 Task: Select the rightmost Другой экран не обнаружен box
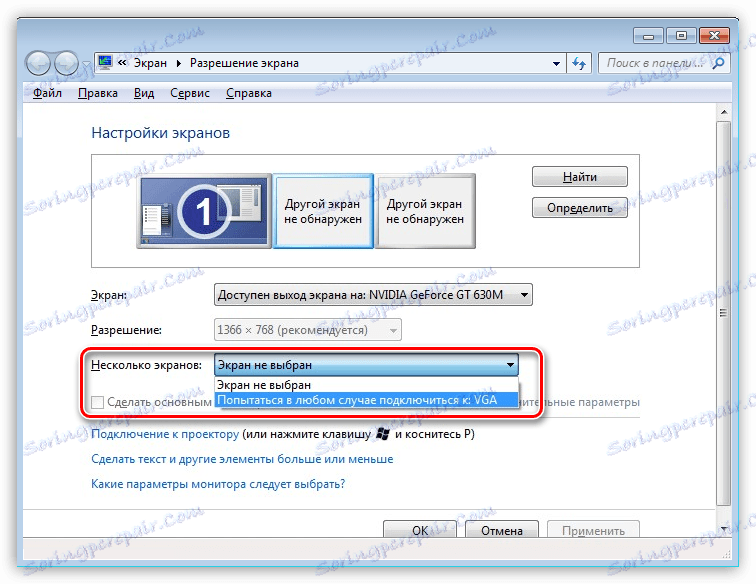425,211
